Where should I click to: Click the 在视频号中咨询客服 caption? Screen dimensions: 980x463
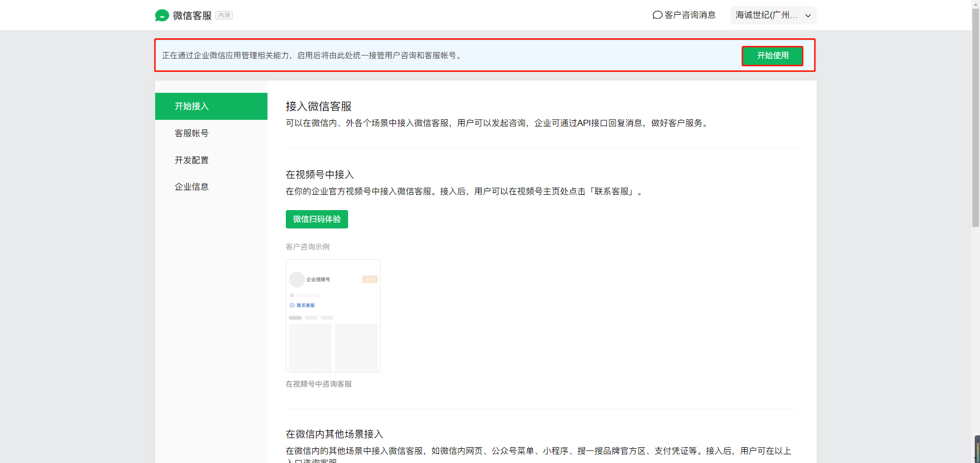pos(318,384)
